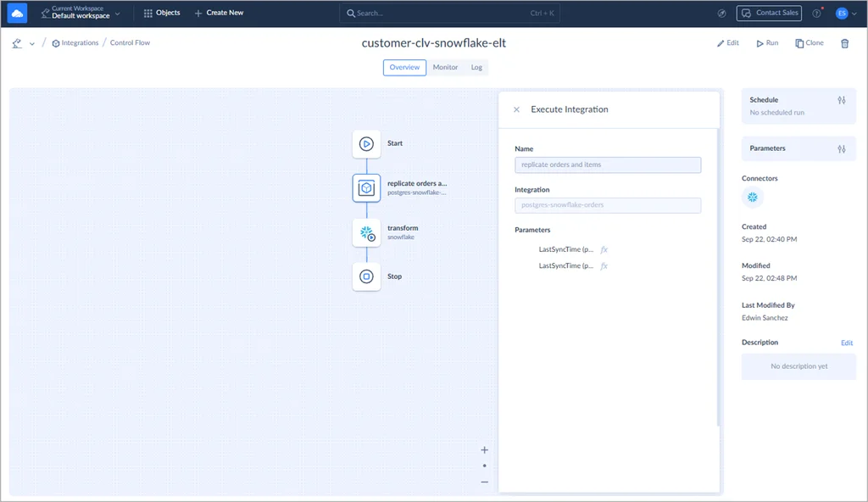Open the compass explore icon
The height and width of the screenshot is (502, 868).
pos(722,14)
